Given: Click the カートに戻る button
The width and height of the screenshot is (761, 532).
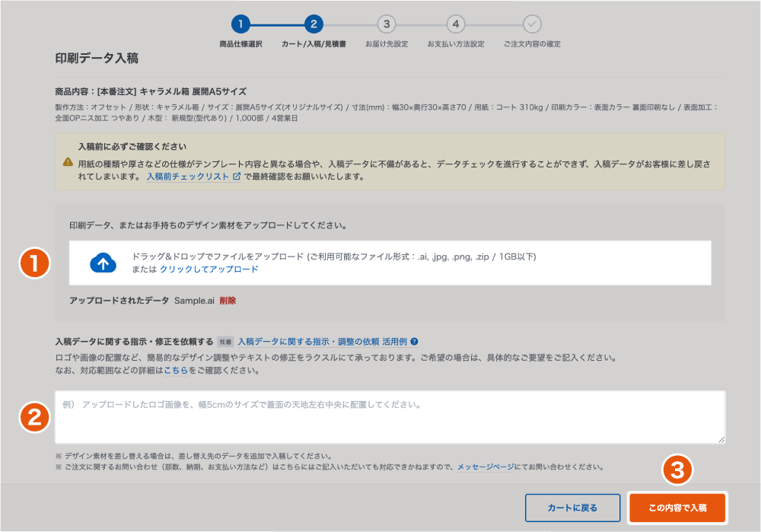Looking at the screenshot, I should [573, 508].
